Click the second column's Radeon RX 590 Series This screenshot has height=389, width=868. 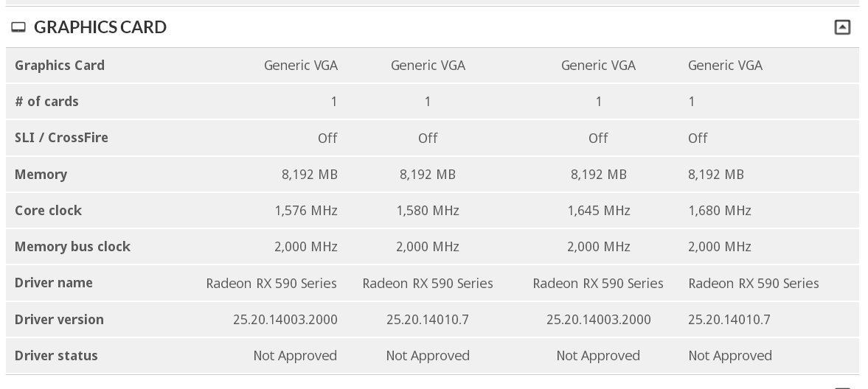coord(427,284)
